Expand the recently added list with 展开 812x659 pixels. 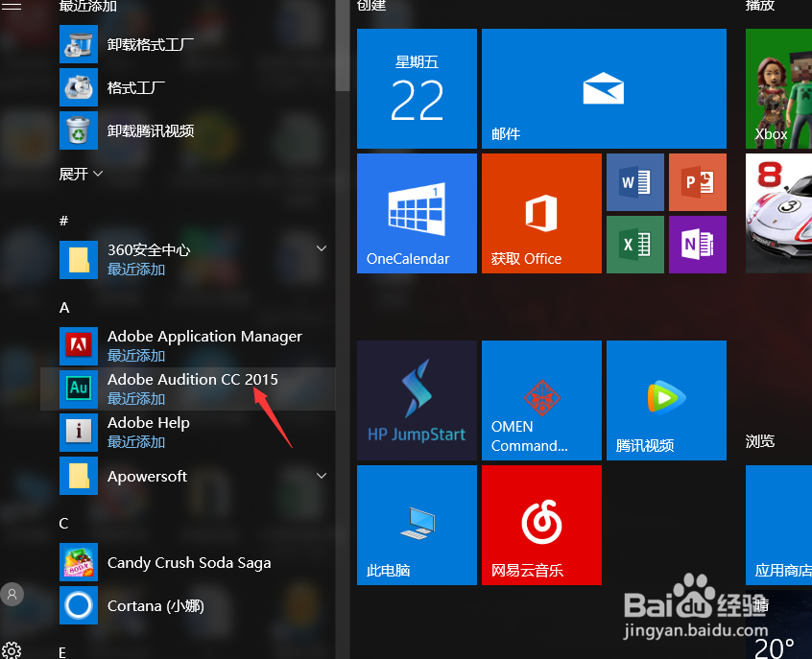(x=81, y=174)
